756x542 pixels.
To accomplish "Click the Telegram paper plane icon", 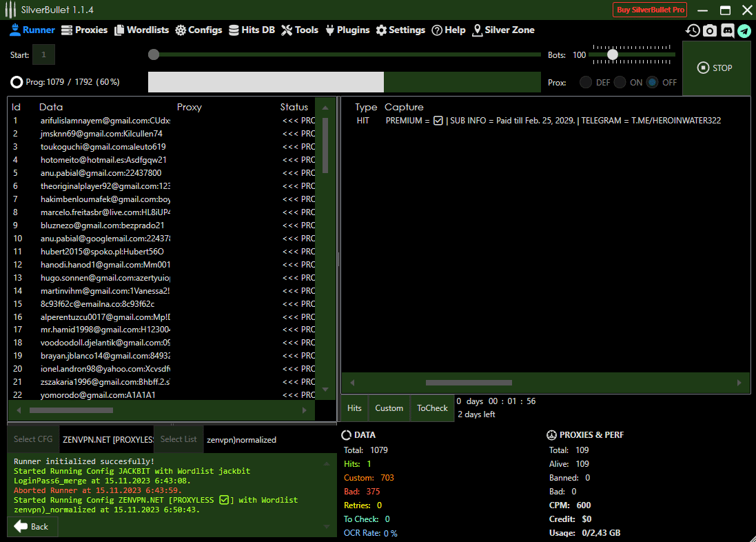I will pyautogui.click(x=744, y=30).
